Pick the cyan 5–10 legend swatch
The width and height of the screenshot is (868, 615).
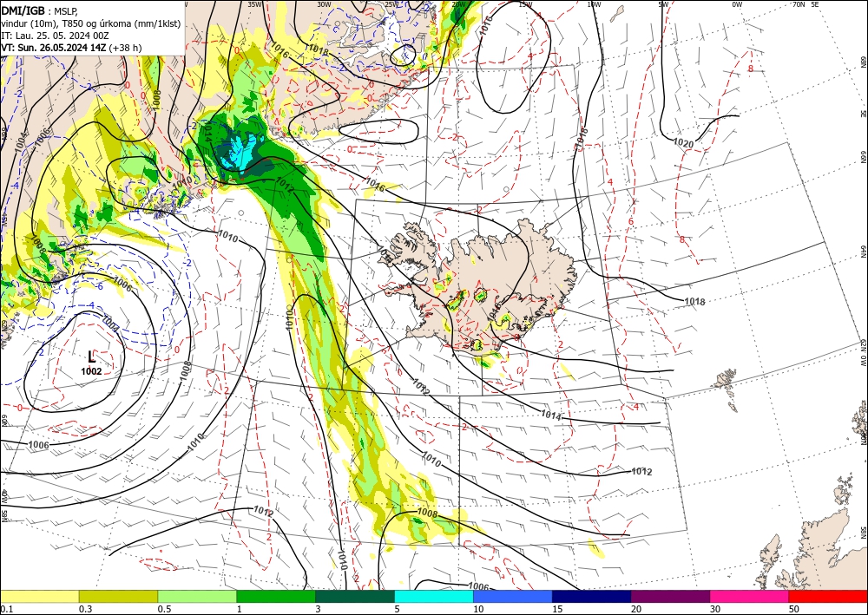tap(434, 596)
